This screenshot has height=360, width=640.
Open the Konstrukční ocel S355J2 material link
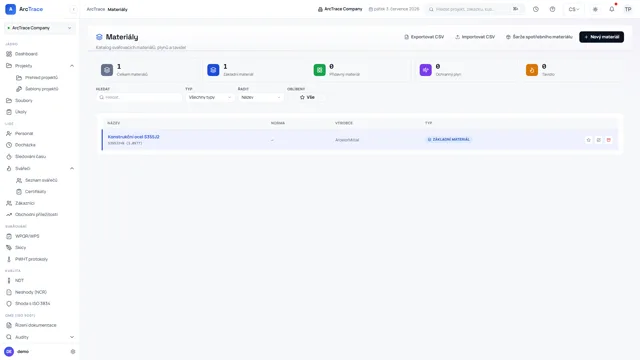133,137
